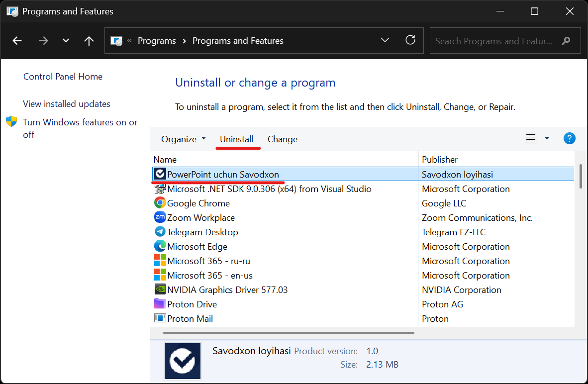588x384 pixels.
Task: Click the NVIDIA Graphics Driver icon
Action: coord(160,289)
